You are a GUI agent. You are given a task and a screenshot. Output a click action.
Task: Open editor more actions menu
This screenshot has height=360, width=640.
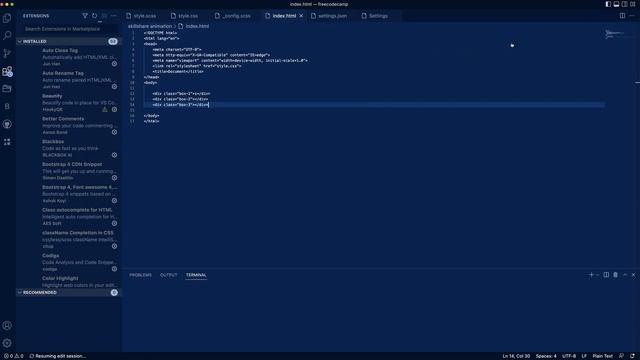pos(632,16)
